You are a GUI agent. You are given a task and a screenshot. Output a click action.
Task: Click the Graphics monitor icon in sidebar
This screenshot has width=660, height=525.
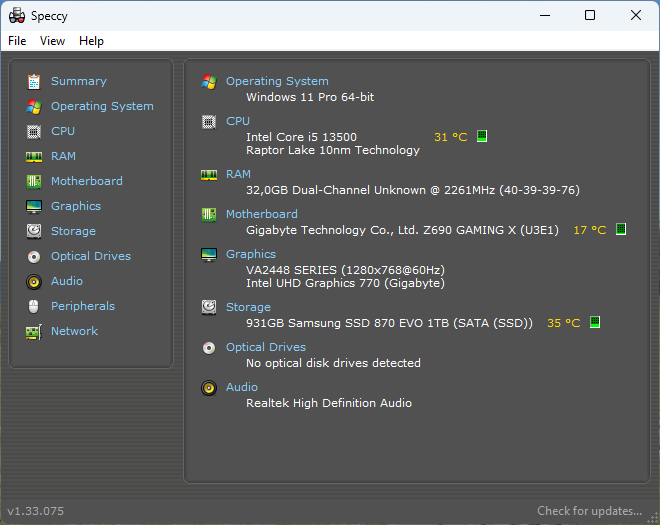click(34, 207)
